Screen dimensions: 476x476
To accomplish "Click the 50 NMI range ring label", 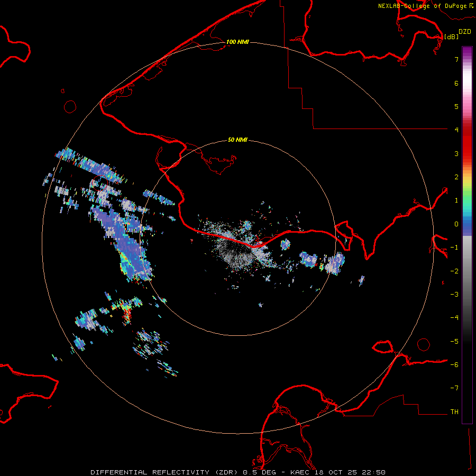I will (237, 140).
